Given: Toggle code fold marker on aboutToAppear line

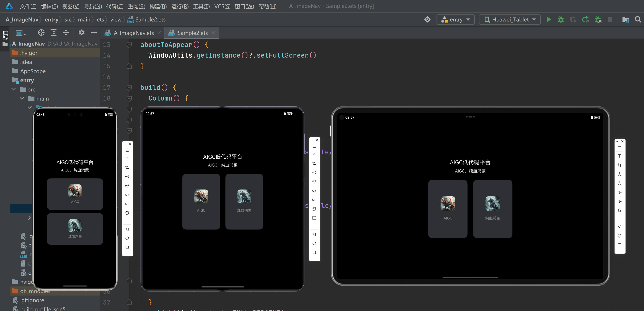Looking at the screenshot, I should click(x=129, y=45).
